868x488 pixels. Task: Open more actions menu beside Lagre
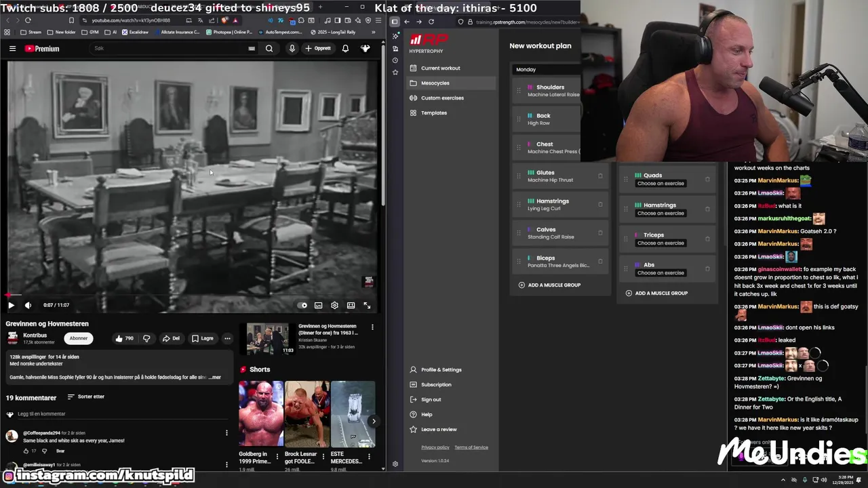pyautogui.click(x=227, y=338)
